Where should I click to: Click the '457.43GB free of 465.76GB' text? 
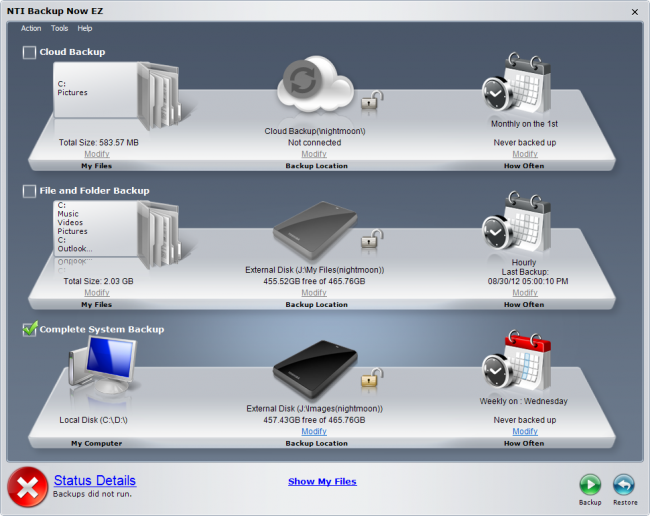tap(314, 420)
